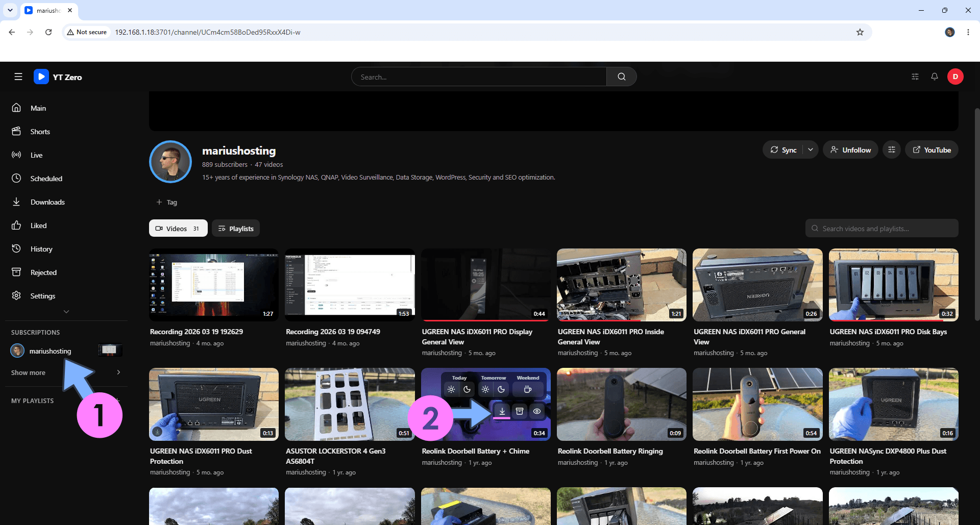Click channel name under Recording 192629 video
The image size is (980, 525).
[170, 343]
